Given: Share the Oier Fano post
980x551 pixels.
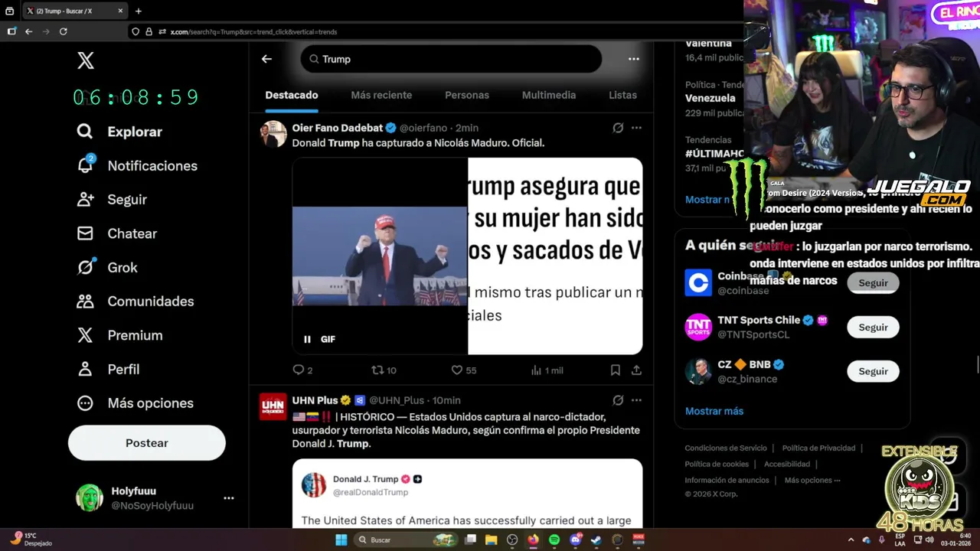Looking at the screenshot, I should (x=636, y=370).
